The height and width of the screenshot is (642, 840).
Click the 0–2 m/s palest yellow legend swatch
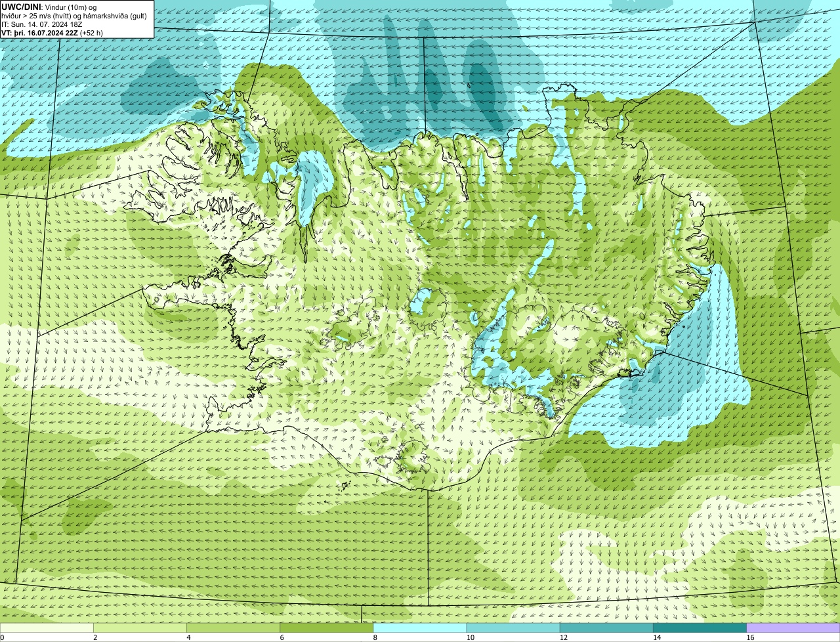[47, 628]
